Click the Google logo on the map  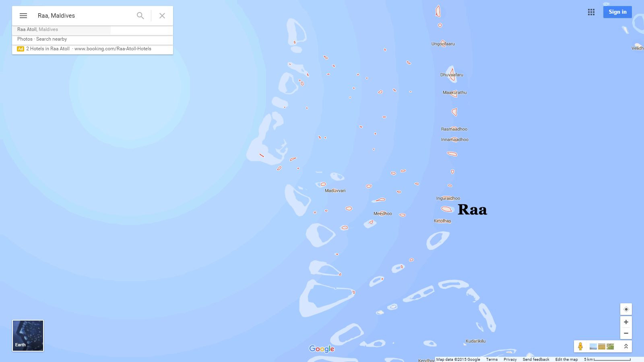322,349
